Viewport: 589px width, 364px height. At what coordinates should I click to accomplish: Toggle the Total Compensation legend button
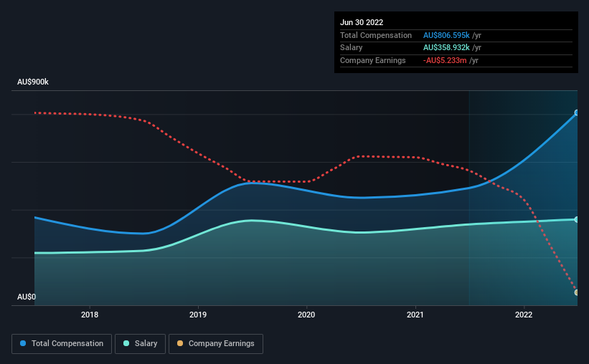pos(62,344)
